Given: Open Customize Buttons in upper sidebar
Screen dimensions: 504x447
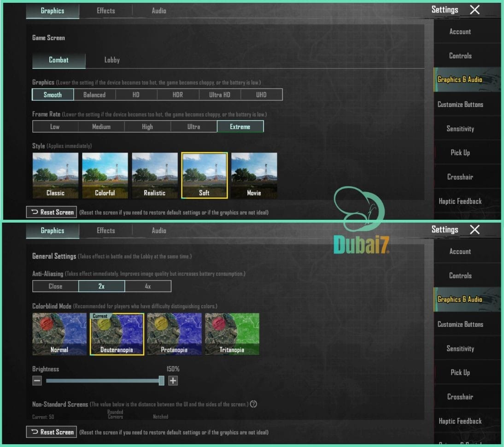Looking at the screenshot, I should [x=467, y=104].
